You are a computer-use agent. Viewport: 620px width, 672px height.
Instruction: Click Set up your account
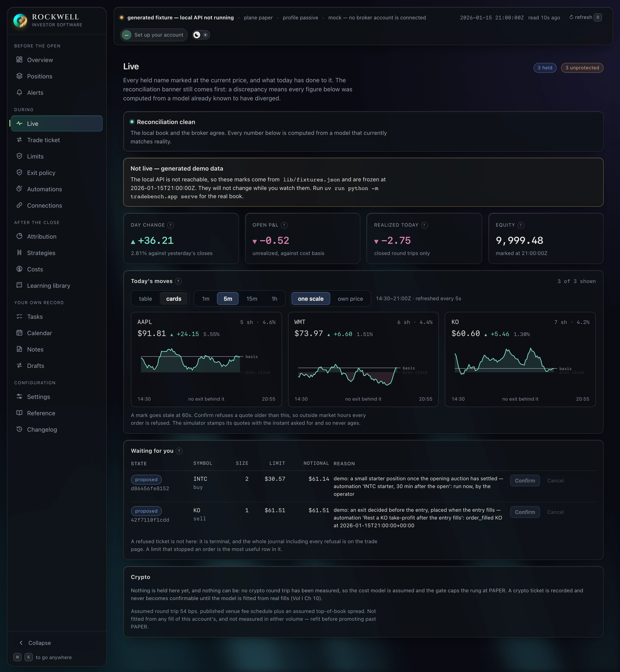154,35
